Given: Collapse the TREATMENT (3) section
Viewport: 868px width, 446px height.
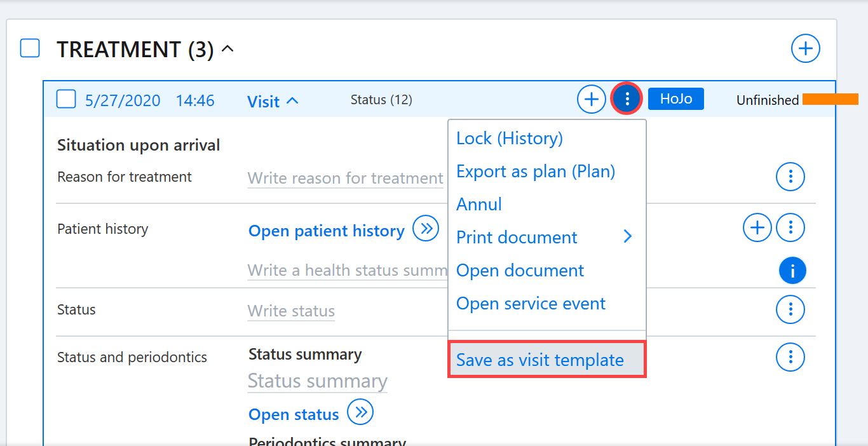Looking at the screenshot, I should (x=227, y=49).
